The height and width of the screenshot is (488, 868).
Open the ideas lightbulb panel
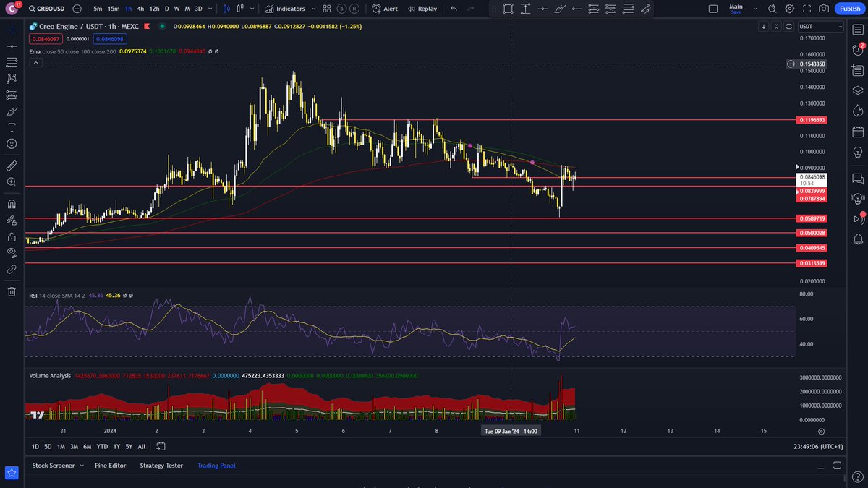[x=858, y=153]
